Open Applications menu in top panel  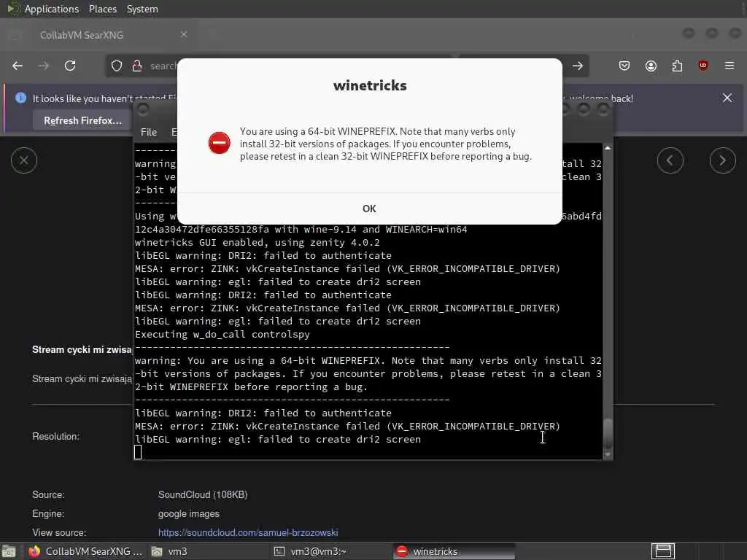(x=52, y=9)
